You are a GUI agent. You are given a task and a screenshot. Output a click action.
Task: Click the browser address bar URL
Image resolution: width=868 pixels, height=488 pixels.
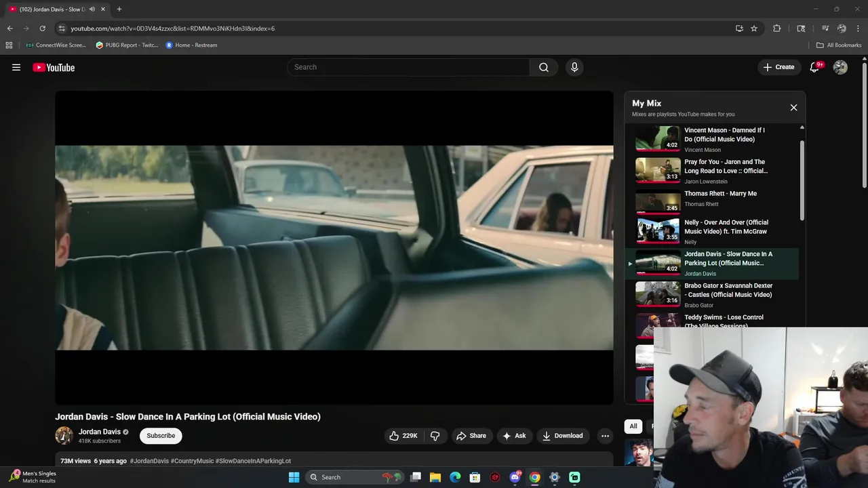click(173, 28)
